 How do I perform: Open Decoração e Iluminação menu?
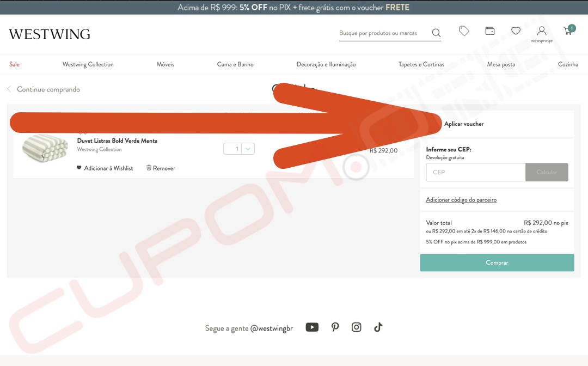coord(326,64)
